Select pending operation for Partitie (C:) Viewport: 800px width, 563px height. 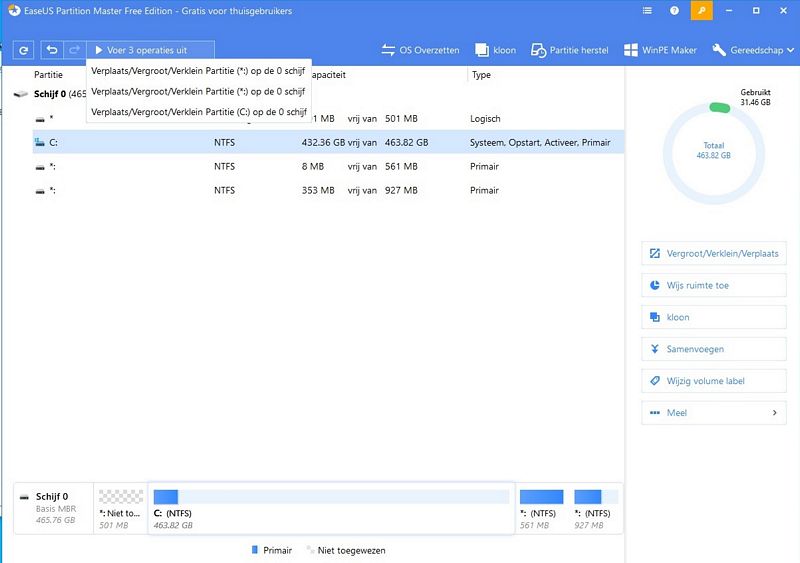pyautogui.click(x=198, y=112)
